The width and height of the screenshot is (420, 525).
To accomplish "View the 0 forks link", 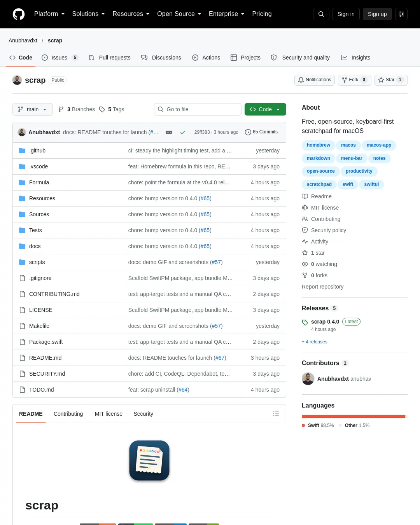I will 315,275.
